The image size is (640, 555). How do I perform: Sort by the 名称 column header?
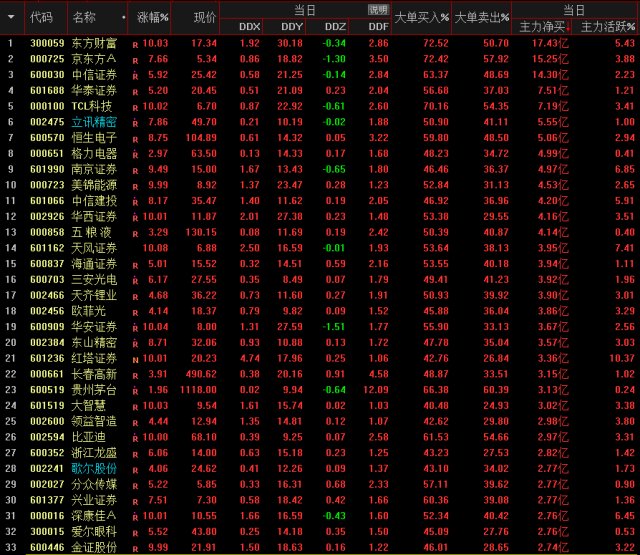click(x=84, y=17)
